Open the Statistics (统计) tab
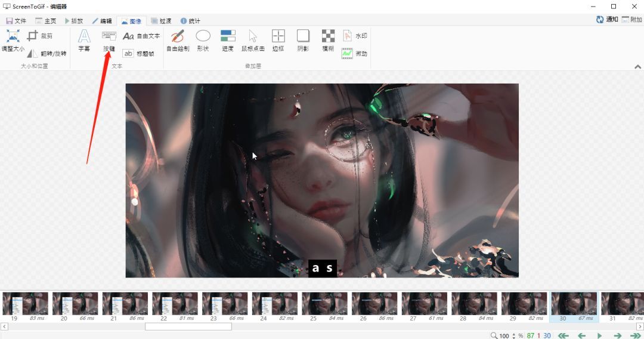644x339 pixels. coord(190,21)
